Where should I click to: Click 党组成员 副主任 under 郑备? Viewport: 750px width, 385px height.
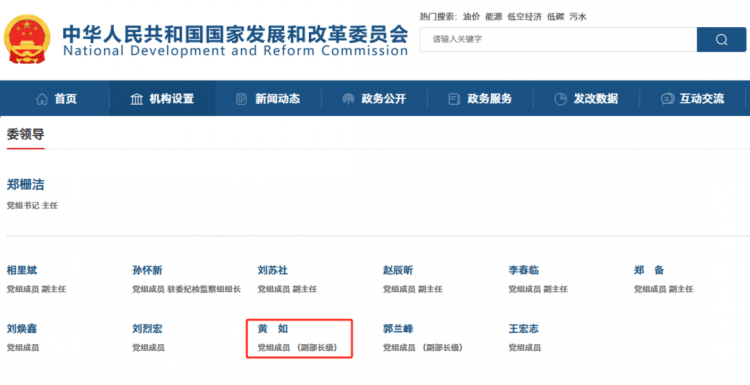tap(663, 289)
